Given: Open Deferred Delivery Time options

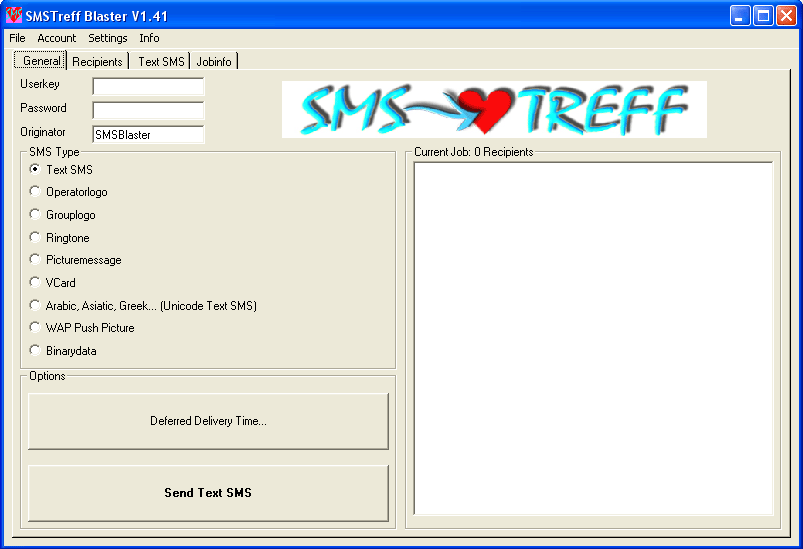Looking at the screenshot, I should (208, 421).
